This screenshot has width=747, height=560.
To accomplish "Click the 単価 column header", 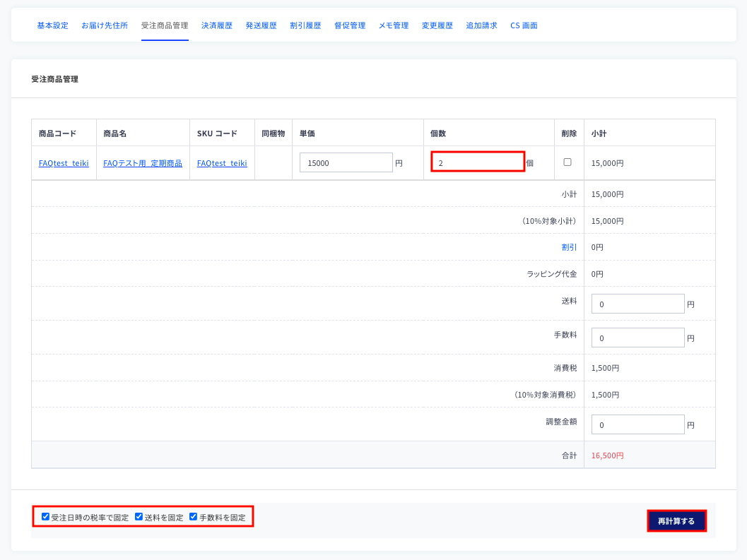I will [x=307, y=133].
